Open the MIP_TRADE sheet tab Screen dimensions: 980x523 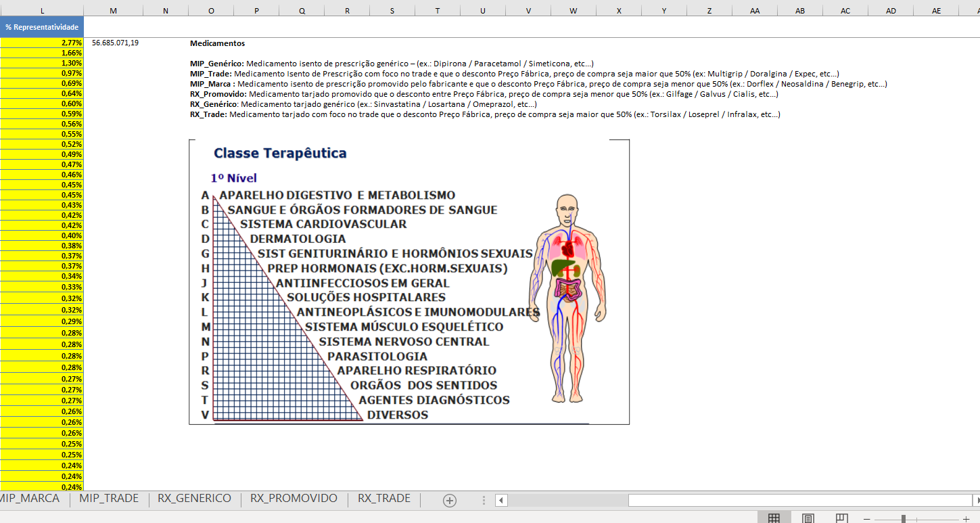coord(109,499)
